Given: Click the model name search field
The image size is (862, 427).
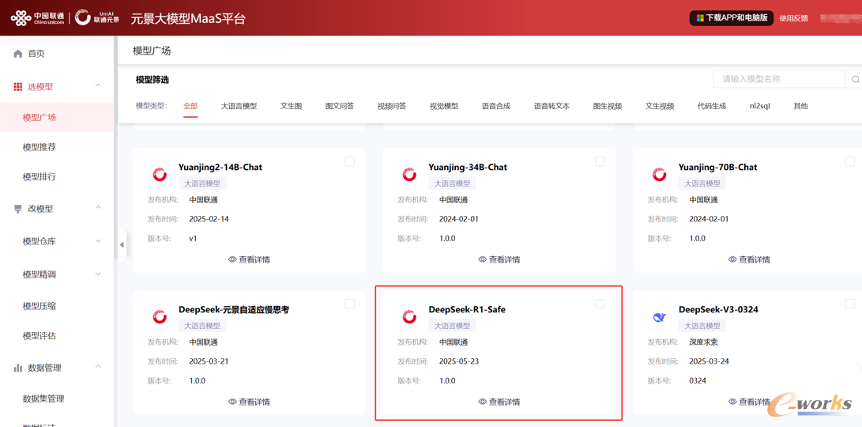Looking at the screenshot, I should click(779, 79).
